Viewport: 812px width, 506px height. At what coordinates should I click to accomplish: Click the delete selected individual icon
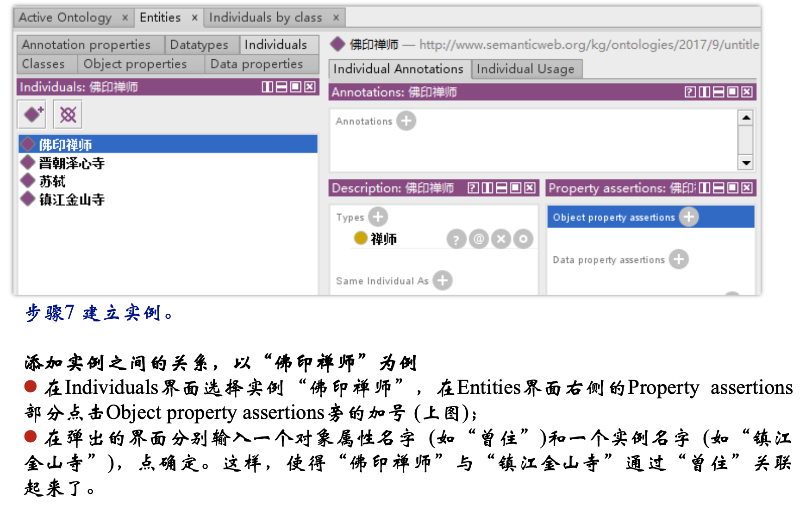(68, 114)
